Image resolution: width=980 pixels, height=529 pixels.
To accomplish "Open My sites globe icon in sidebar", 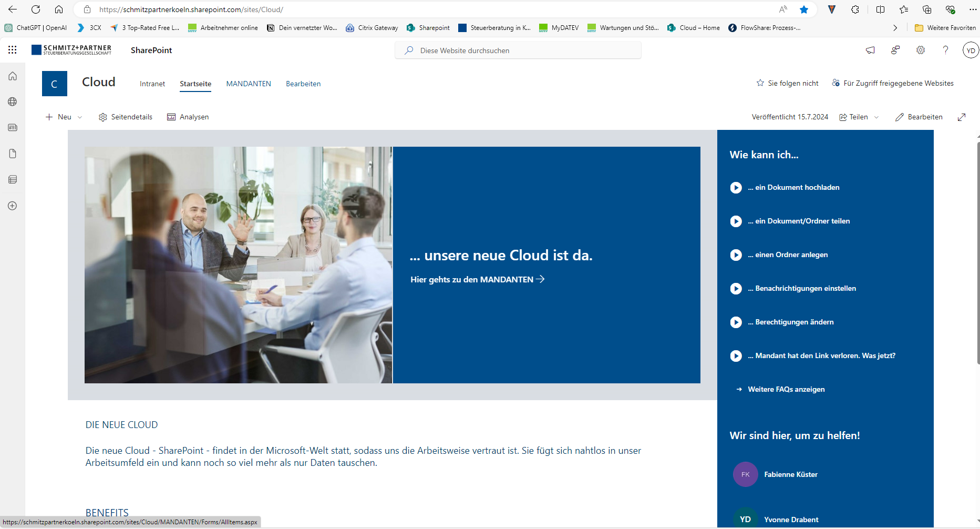I will 13,101.
